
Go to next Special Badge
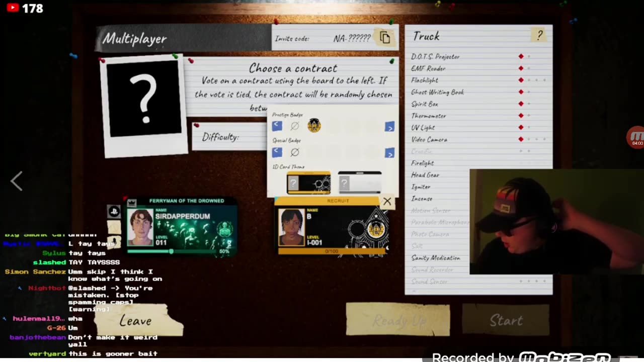[x=389, y=153]
